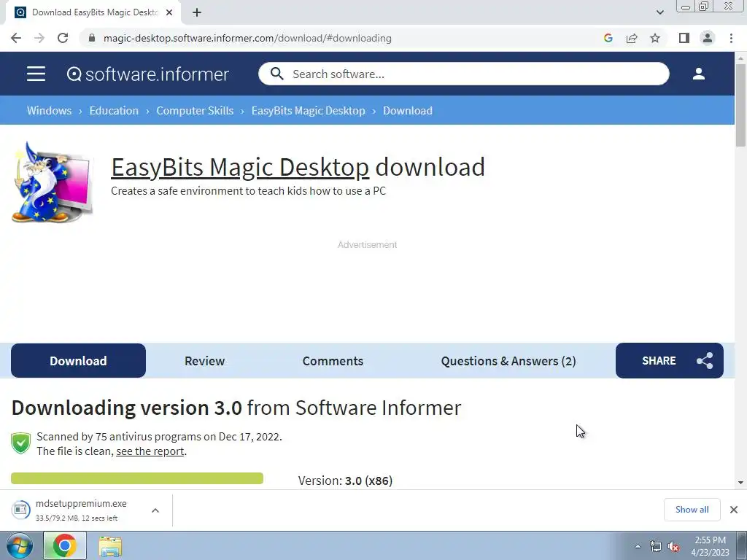Click the scrollbar down arrow
Viewport: 747px width, 560px height.
740,483
